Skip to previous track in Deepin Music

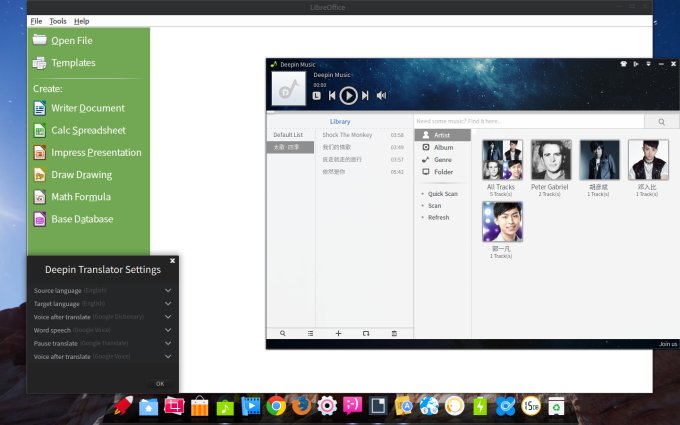332,95
